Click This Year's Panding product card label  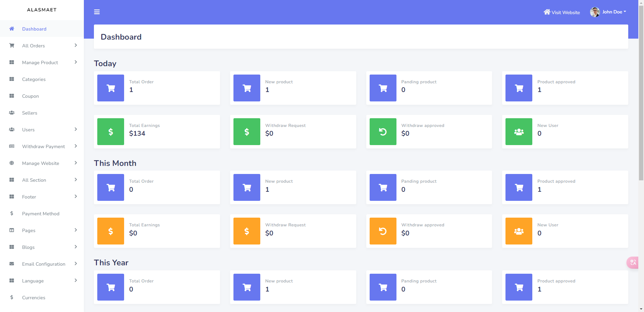(419, 281)
